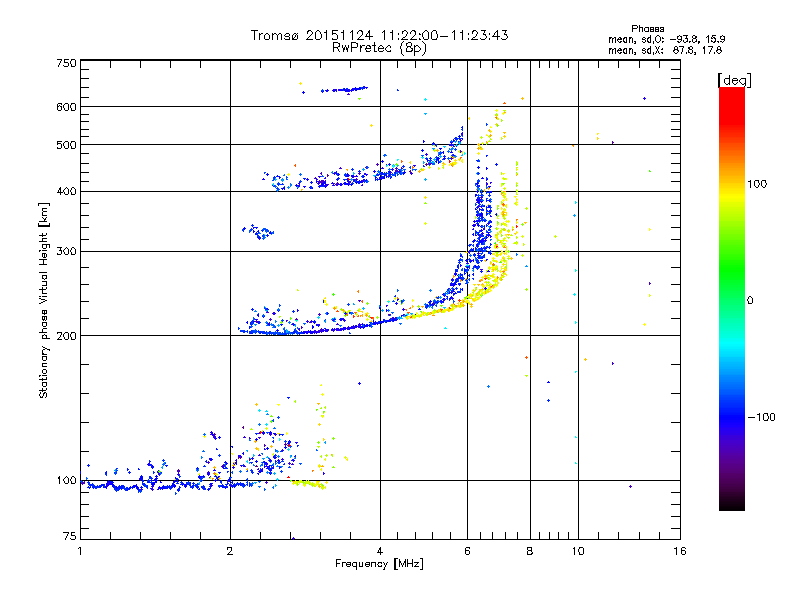The width and height of the screenshot is (800, 600).
Task: Click the blue trace near 650 km at the top
Action: [x=344, y=90]
